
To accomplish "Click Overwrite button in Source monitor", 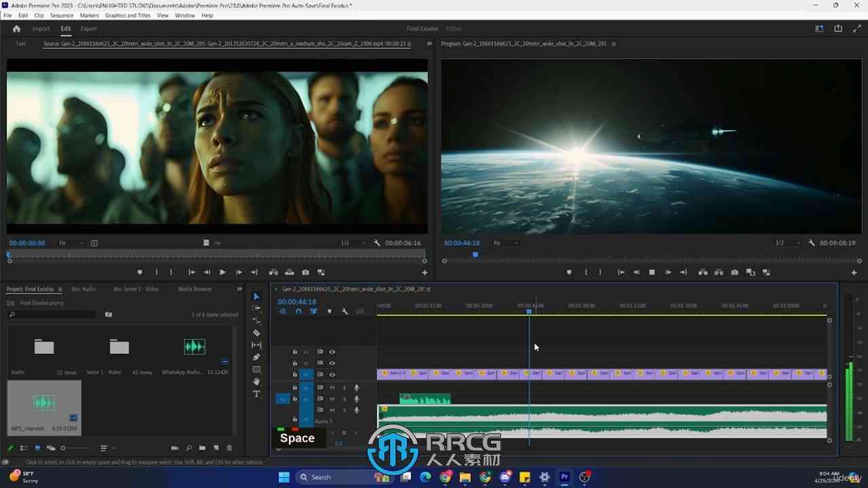I will pyautogui.click(x=290, y=272).
